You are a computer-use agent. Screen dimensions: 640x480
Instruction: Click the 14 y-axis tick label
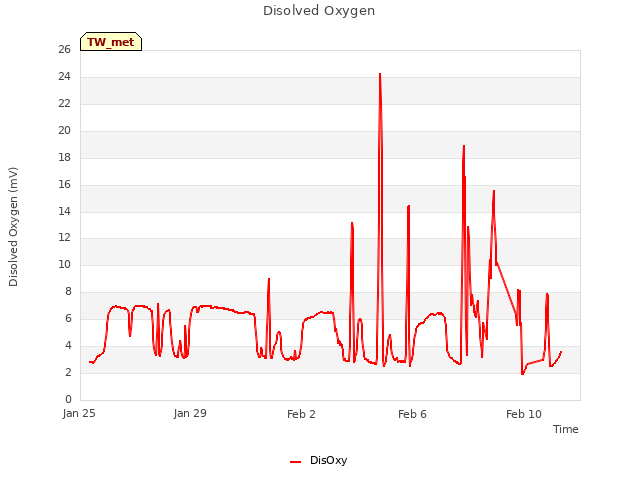[x=64, y=211]
